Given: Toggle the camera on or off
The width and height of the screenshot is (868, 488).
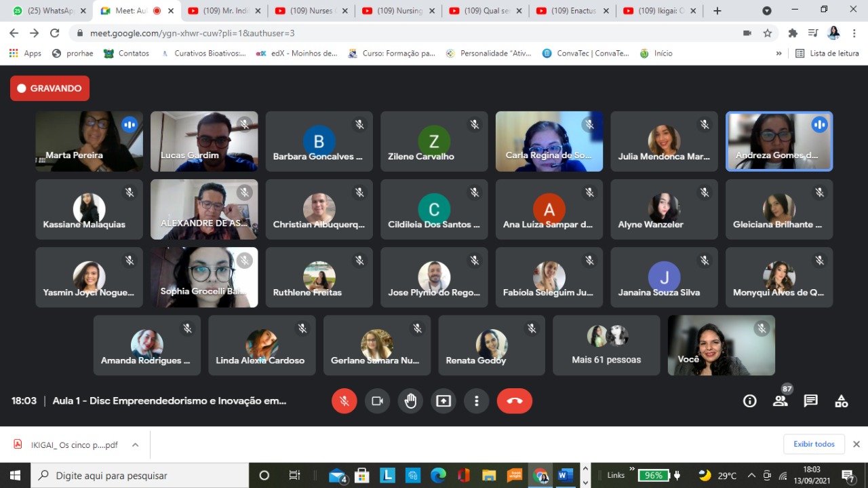Looking at the screenshot, I should pyautogui.click(x=377, y=401).
